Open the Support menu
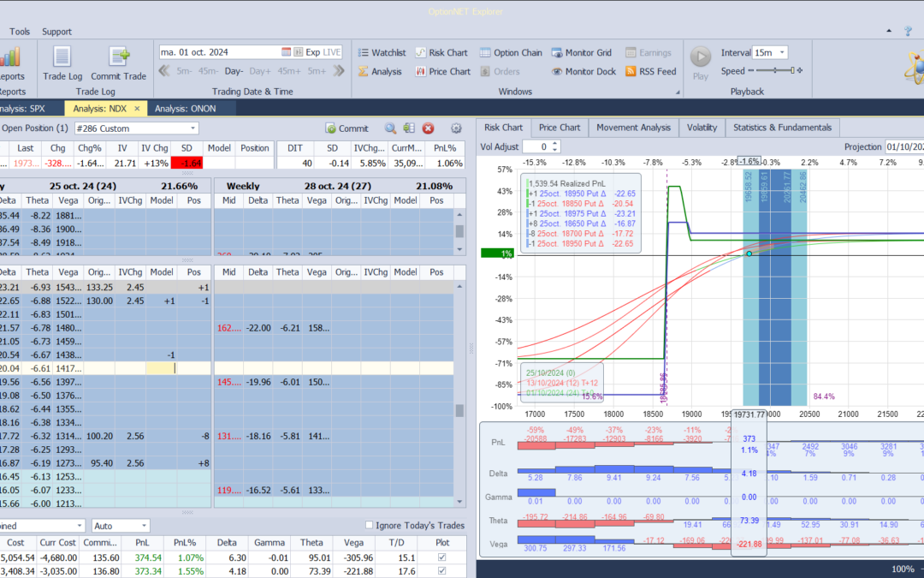The height and width of the screenshot is (578, 924). (56, 32)
